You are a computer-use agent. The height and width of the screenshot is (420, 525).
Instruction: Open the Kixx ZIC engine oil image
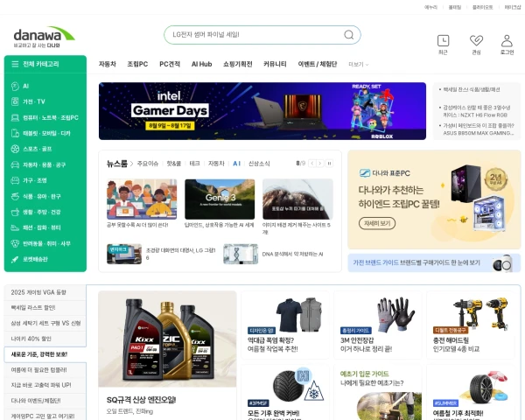pos(167,339)
